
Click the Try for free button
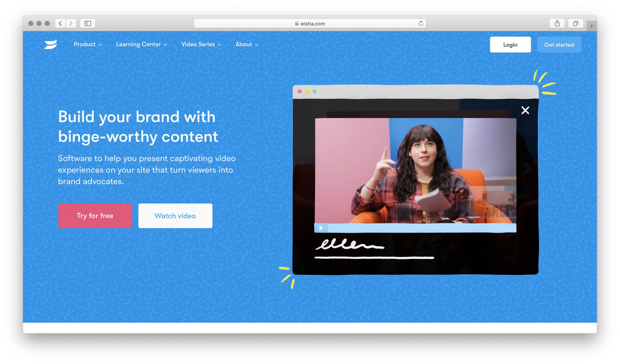(95, 215)
